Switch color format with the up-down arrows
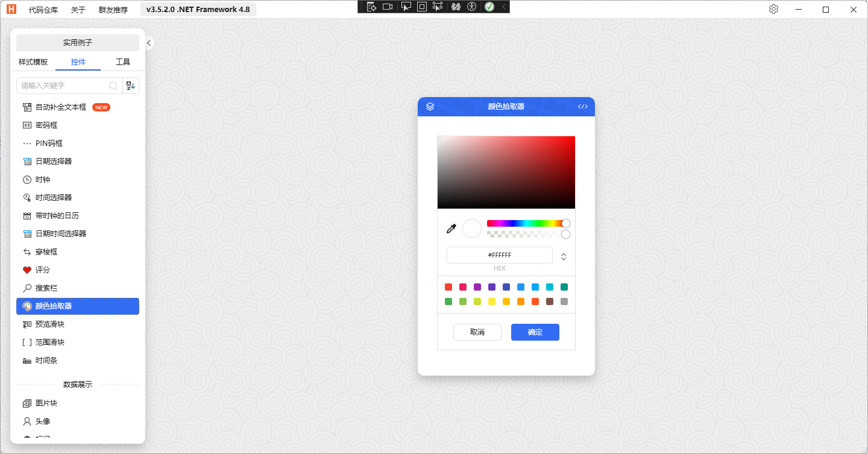868x454 pixels. click(564, 256)
